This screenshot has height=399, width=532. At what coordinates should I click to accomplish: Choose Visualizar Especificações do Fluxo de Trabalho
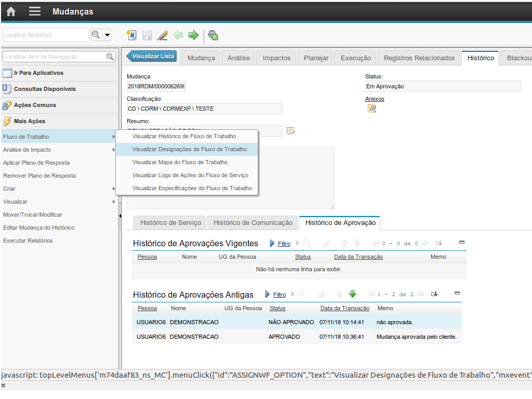(187, 188)
